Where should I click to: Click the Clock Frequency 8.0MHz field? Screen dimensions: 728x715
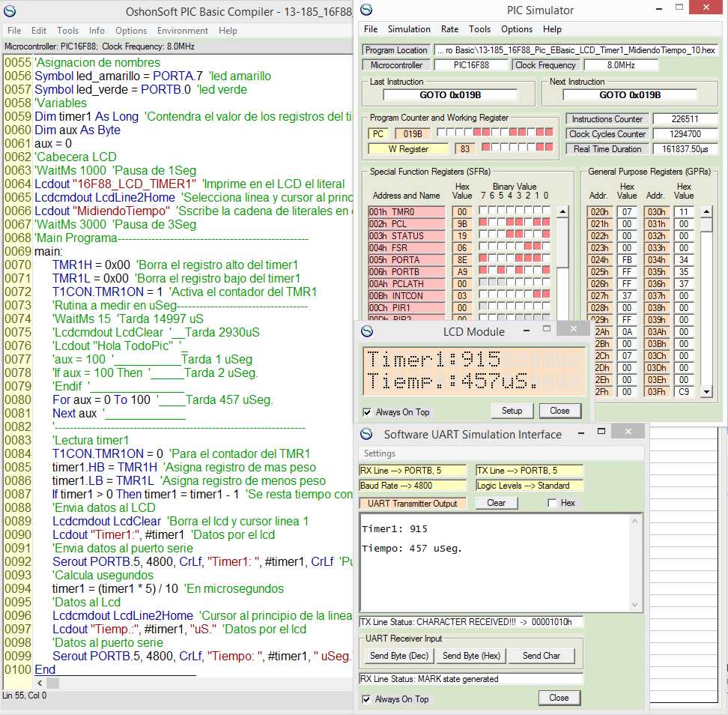(x=621, y=65)
